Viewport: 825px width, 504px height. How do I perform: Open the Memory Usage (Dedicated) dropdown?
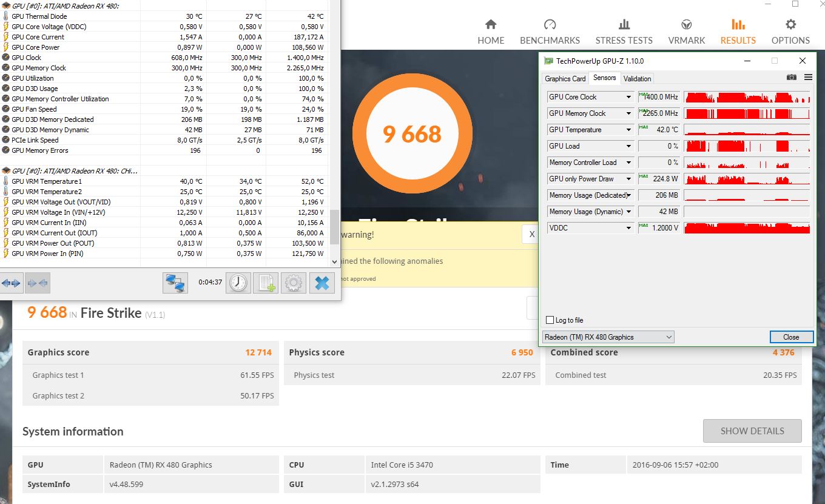tap(628, 195)
